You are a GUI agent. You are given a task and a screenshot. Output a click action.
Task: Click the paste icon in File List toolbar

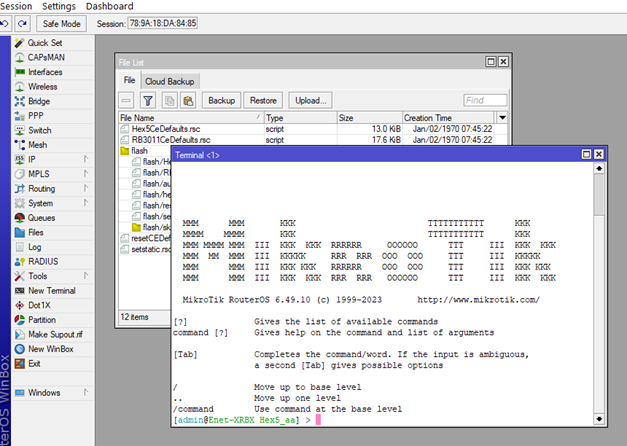point(188,100)
